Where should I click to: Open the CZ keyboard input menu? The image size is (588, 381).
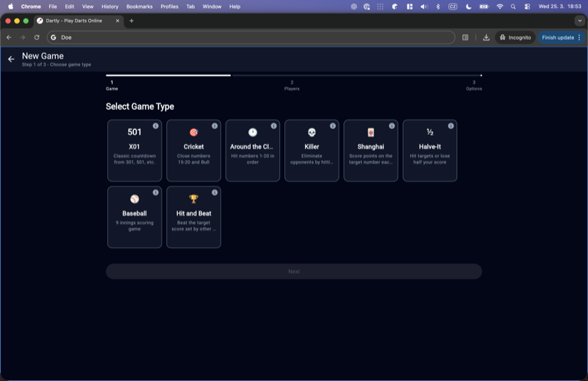pos(453,7)
